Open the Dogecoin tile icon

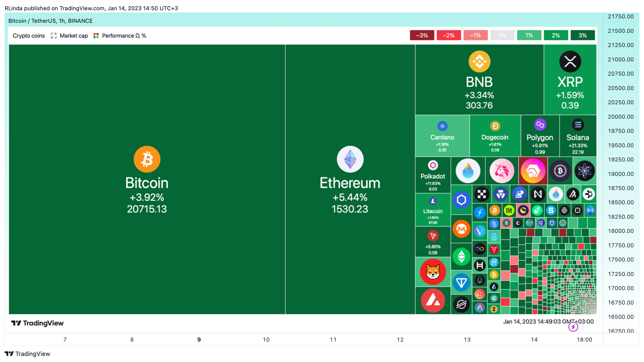[x=495, y=126]
